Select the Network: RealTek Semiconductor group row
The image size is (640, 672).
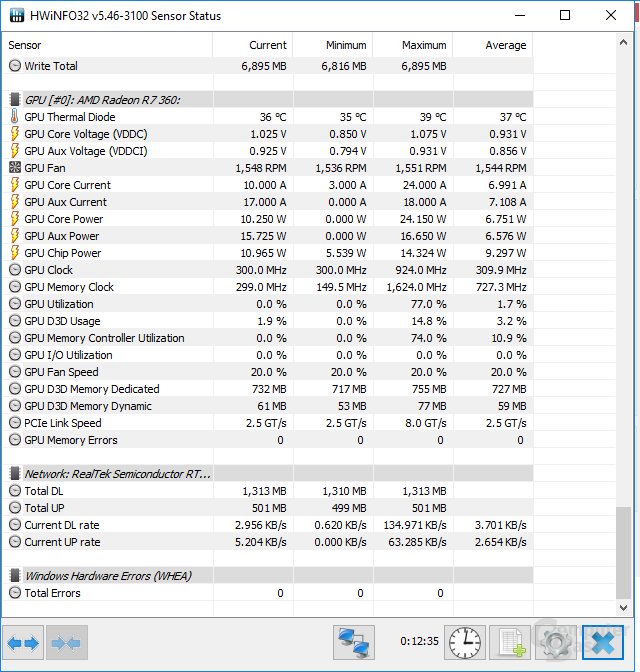268,474
